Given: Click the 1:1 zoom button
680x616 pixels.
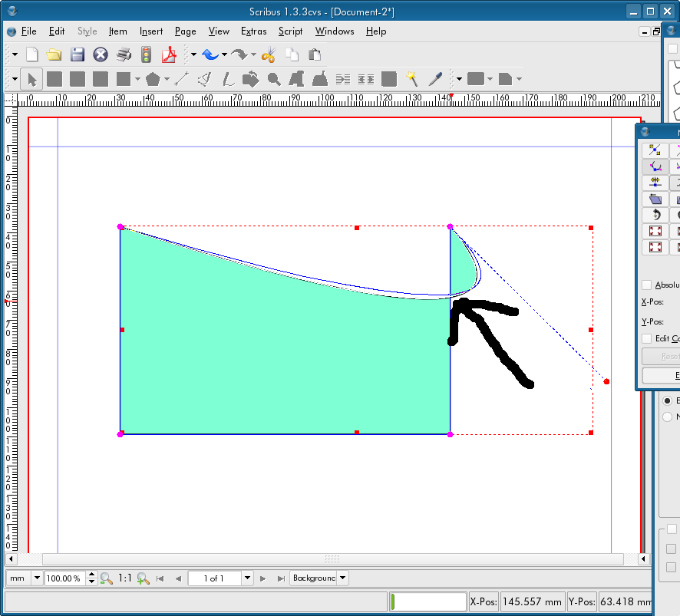Looking at the screenshot, I should point(125,578).
